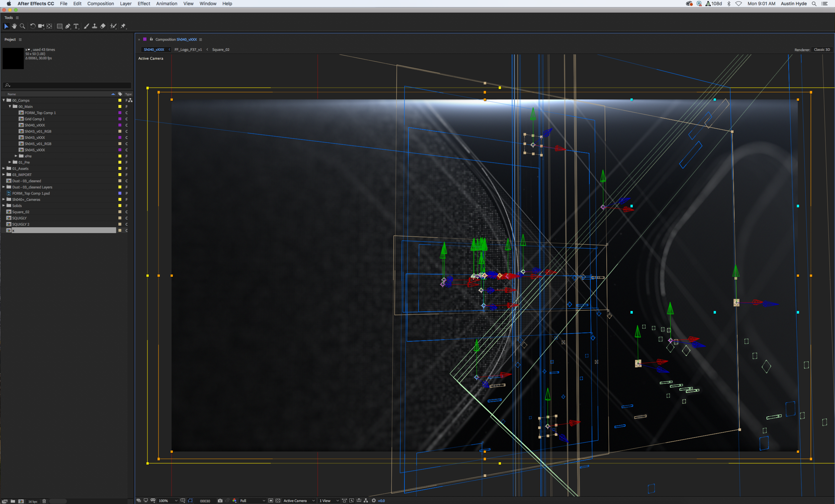Create a new composition from Project panel footer
Image resolution: width=835 pixels, height=504 pixels.
tap(21, 501)
